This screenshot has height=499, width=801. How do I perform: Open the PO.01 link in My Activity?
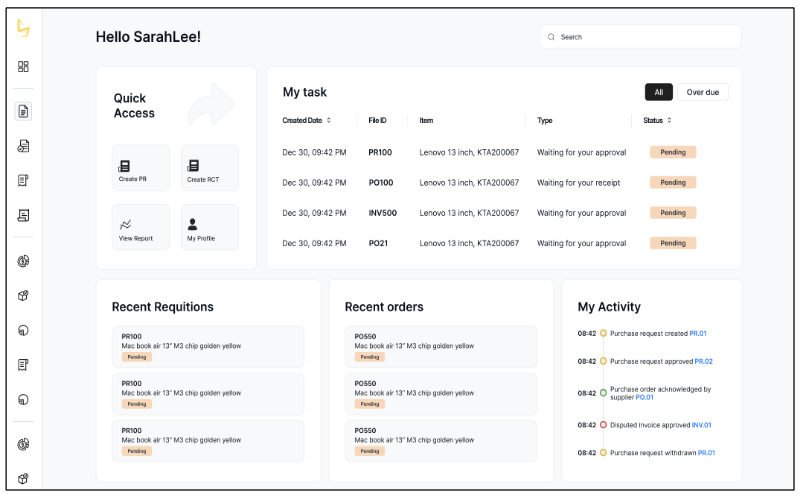coord(644,397)
